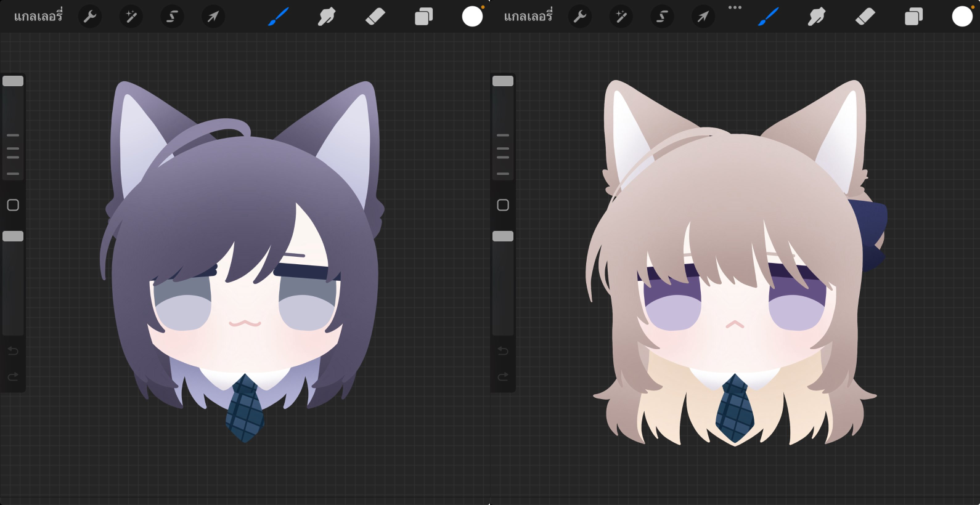Activate Transform arrow tool in right canvas
The height and width of the screenshot is (505, 980).
[703, 17]
